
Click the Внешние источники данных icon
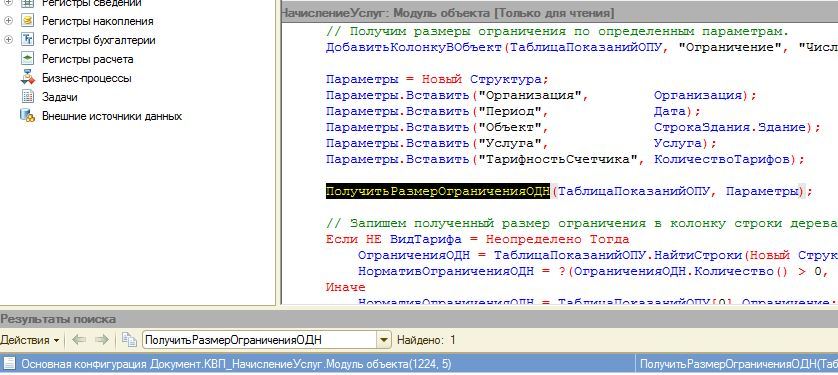point(27,115)
